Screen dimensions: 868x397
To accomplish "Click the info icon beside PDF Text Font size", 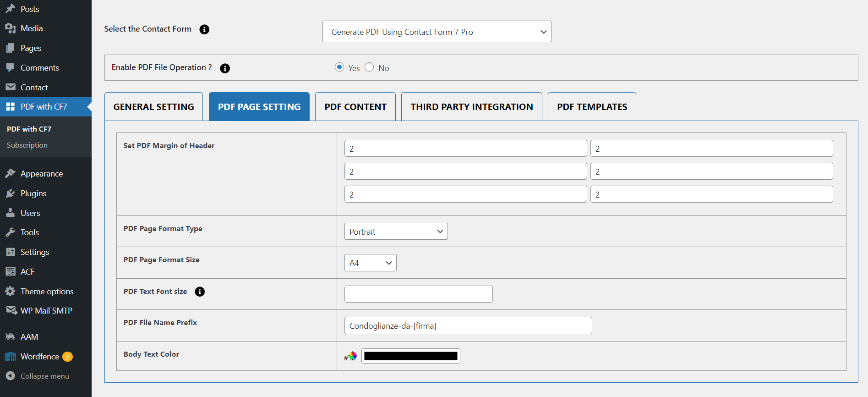I will (x=200, y=292).
